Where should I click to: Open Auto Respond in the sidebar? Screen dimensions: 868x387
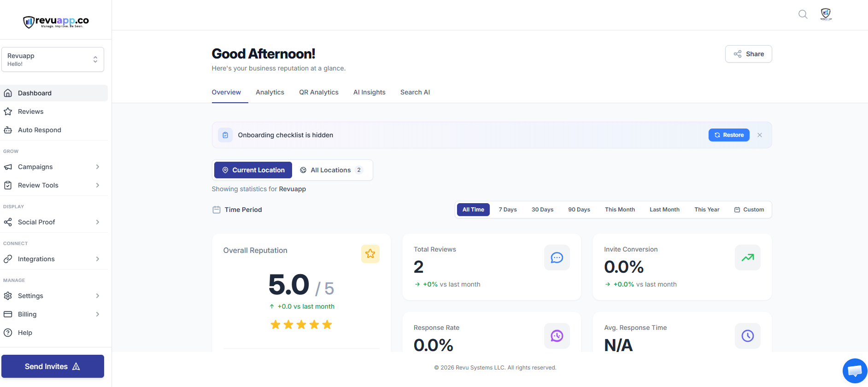[x=54, y=130]
